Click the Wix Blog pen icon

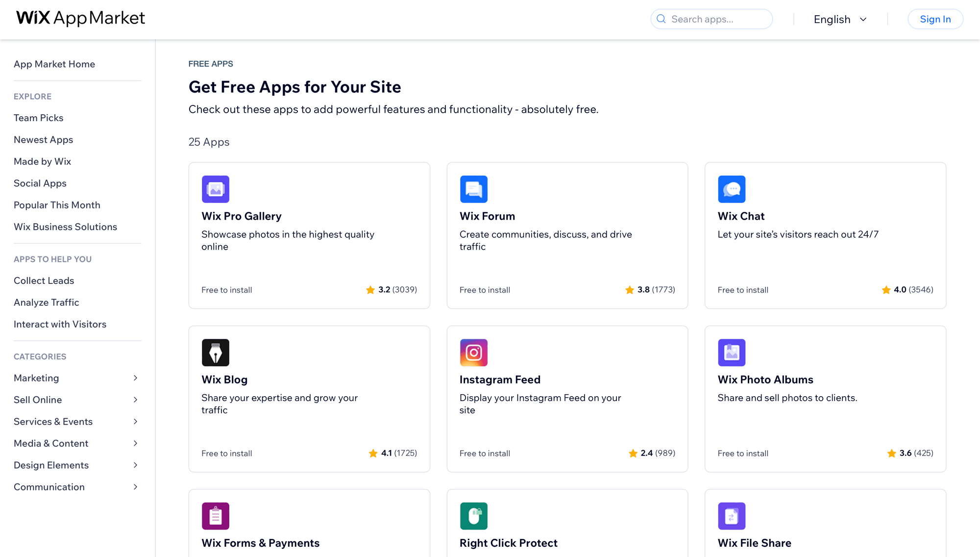tap(216, 353)
